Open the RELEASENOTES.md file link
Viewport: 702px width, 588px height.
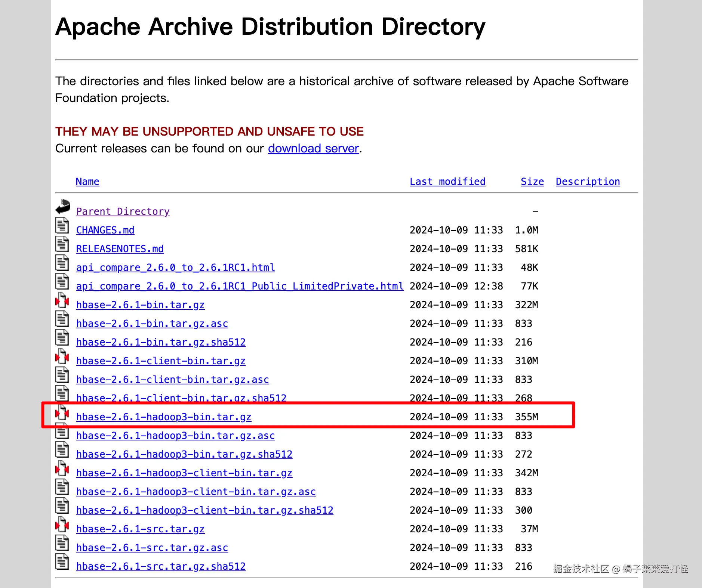pos(120,249)
